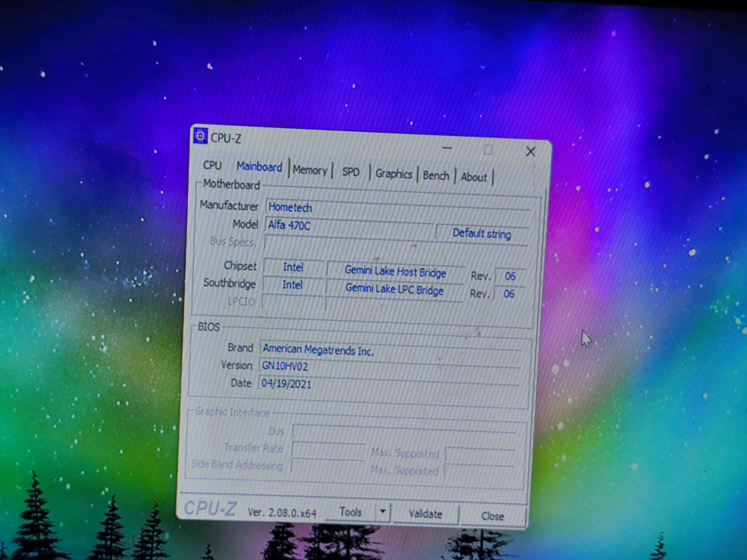Close CPU-Z with the X button
This screenshot has height=560, width=747.
[x=530, y=152]
